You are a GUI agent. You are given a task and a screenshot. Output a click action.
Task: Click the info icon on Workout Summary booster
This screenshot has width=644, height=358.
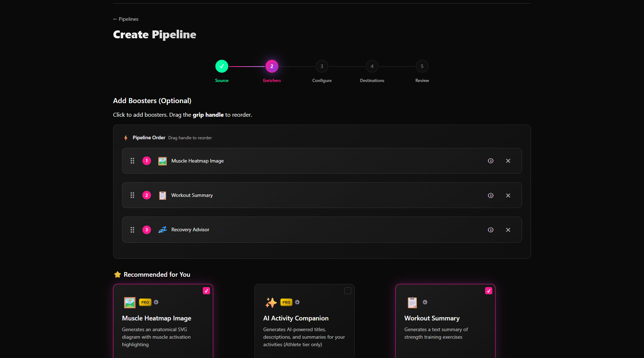point(490,195)
